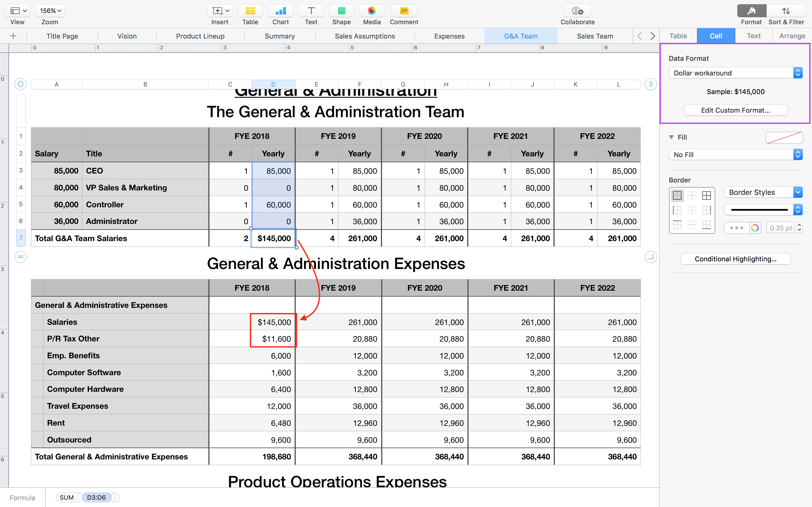Open the No Fill dropdown
This screenshot has width=812, height=507.
click(735, 155)
